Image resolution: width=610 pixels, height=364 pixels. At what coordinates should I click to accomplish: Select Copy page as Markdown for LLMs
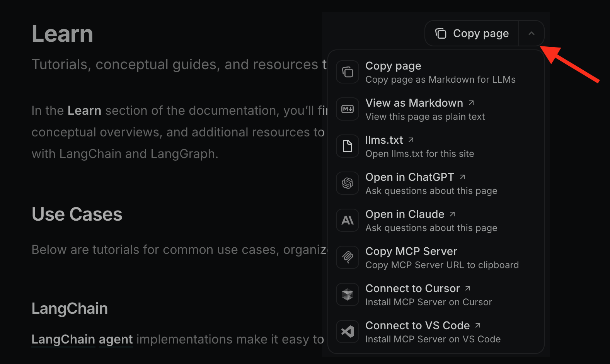click(440, 72)
